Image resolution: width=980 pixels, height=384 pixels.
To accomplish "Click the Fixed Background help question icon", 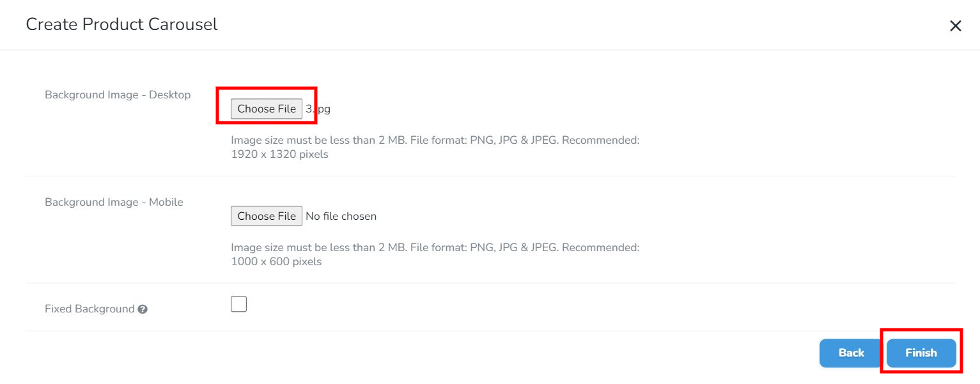I will [x=143, y=309].
